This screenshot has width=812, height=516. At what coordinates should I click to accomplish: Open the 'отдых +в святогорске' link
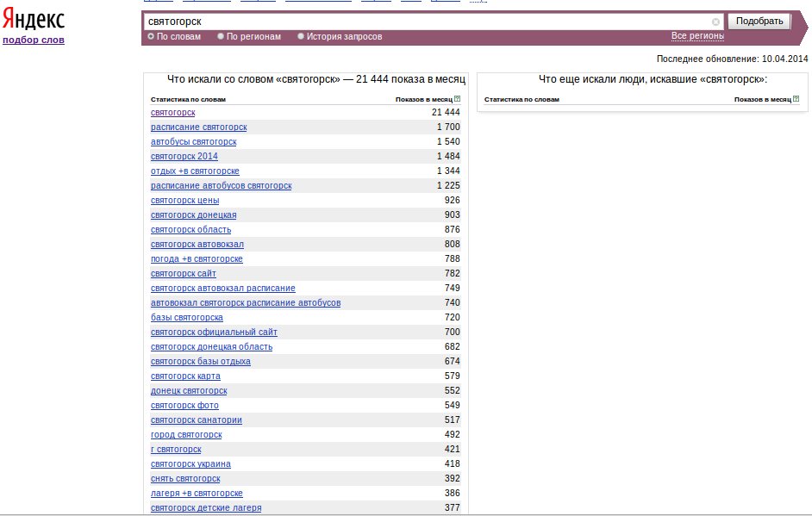pos(195,171)
